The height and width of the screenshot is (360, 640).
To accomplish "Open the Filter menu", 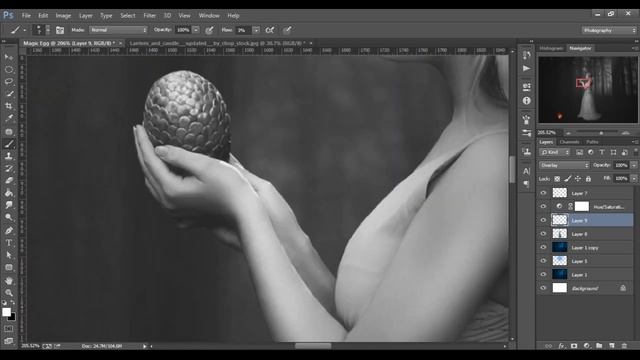I will tap(149, 16).
